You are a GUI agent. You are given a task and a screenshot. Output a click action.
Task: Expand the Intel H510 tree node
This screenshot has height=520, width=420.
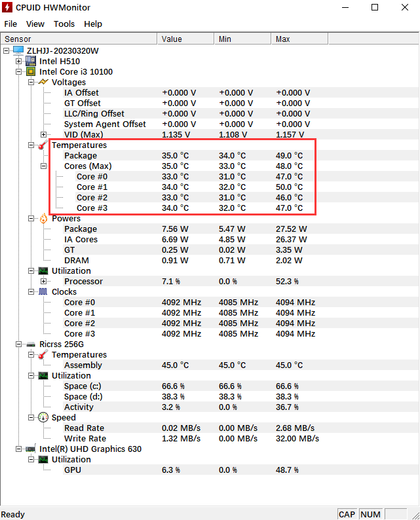pos(19,61)
